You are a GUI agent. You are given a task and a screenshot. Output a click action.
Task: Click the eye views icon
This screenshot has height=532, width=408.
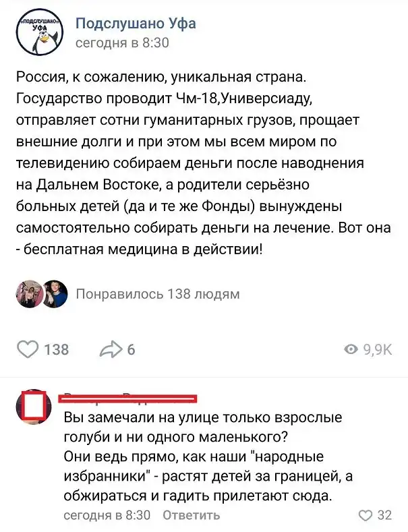tap(351, 349)
